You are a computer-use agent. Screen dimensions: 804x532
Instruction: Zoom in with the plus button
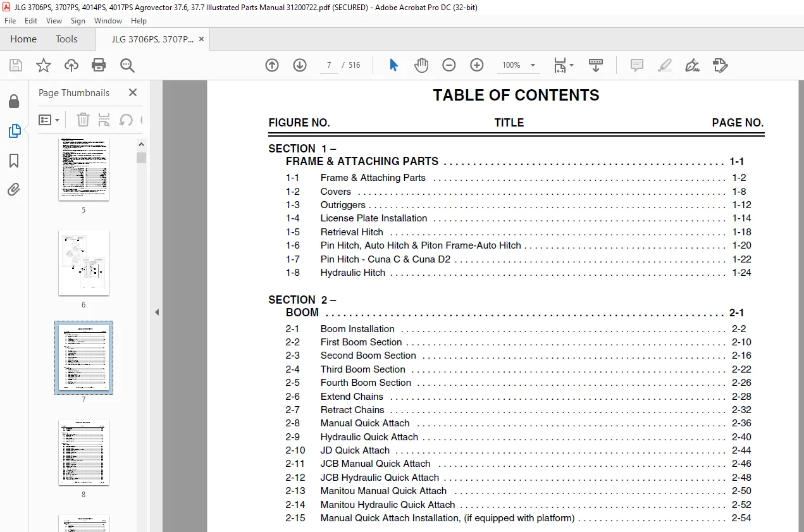coord(477,65)
